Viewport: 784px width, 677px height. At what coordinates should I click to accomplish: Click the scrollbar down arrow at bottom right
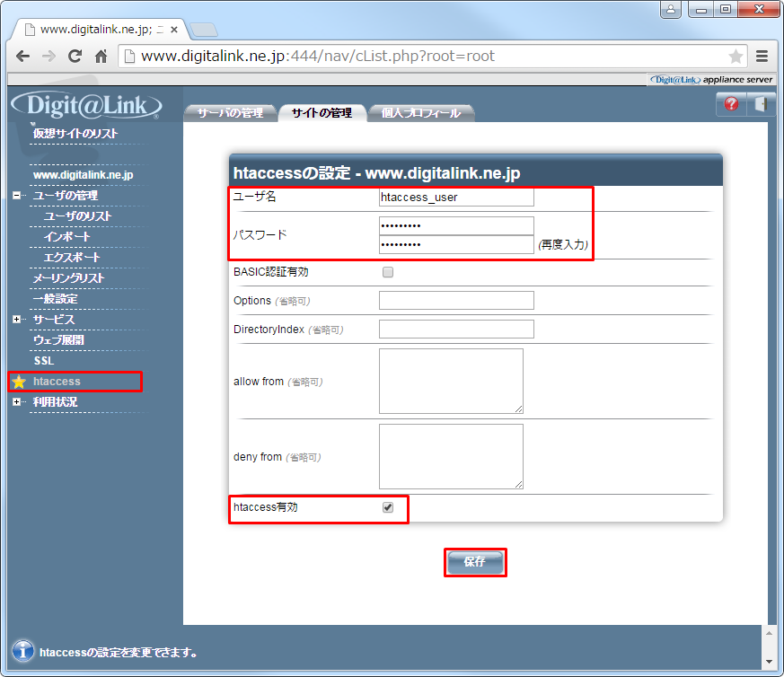(x=769, y=662)
